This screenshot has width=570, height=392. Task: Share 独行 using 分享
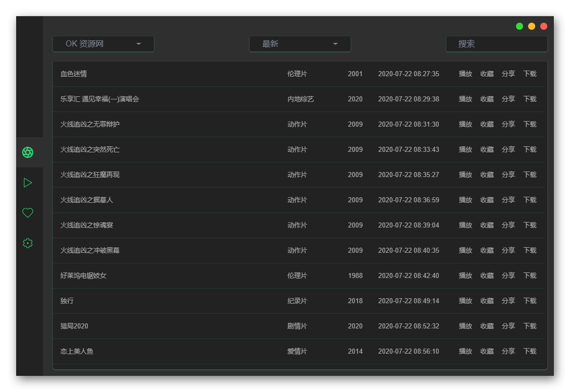[508, 301]
